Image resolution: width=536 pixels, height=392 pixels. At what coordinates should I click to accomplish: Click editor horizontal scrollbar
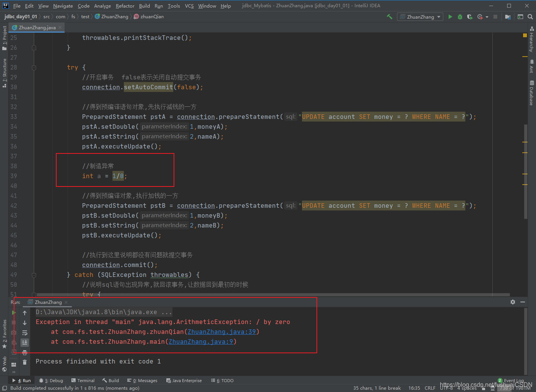(x=273, y=294)
